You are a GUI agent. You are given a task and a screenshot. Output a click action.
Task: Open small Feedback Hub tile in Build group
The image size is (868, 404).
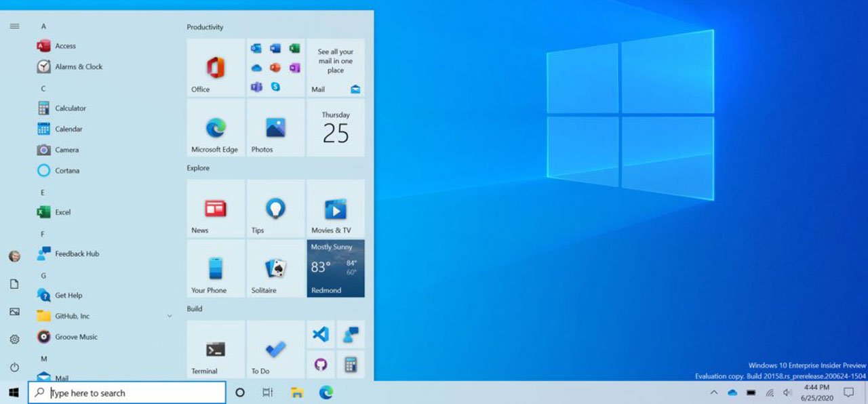tap(351, 334)
